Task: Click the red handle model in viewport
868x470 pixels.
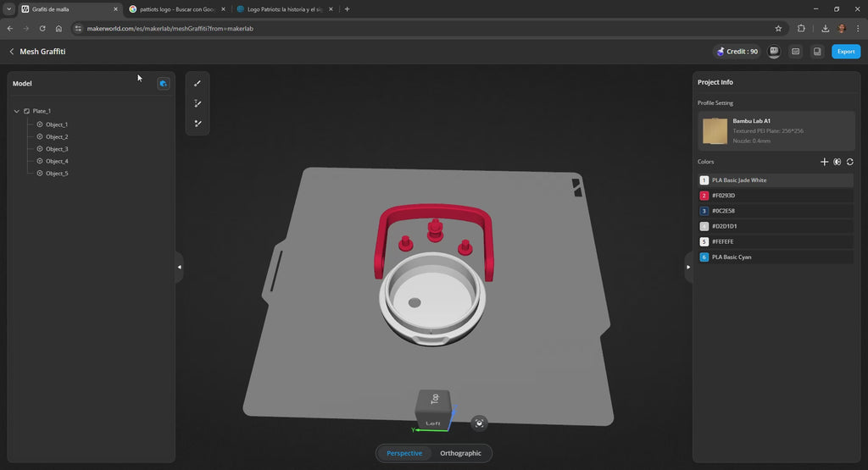Action: click(x=433, y=213)
